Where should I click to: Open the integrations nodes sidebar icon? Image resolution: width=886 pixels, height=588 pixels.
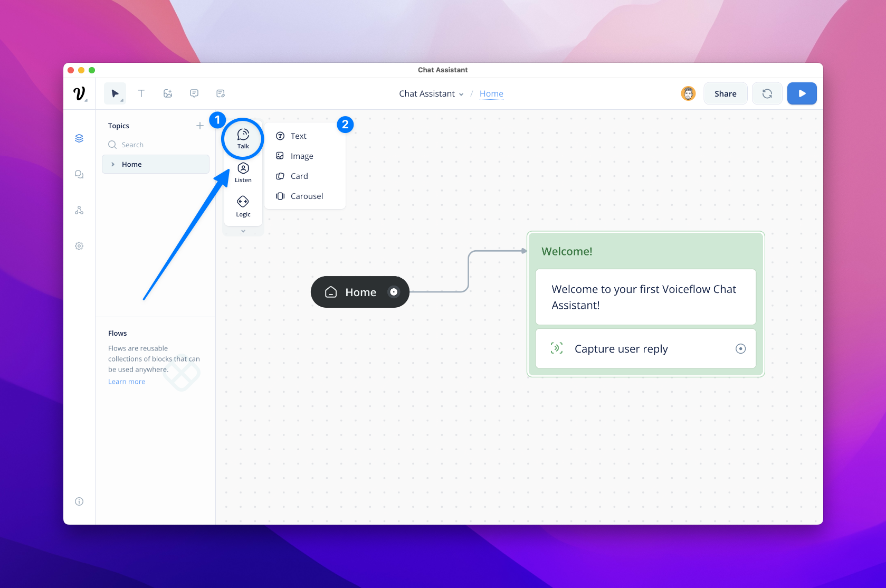[79, 210]
